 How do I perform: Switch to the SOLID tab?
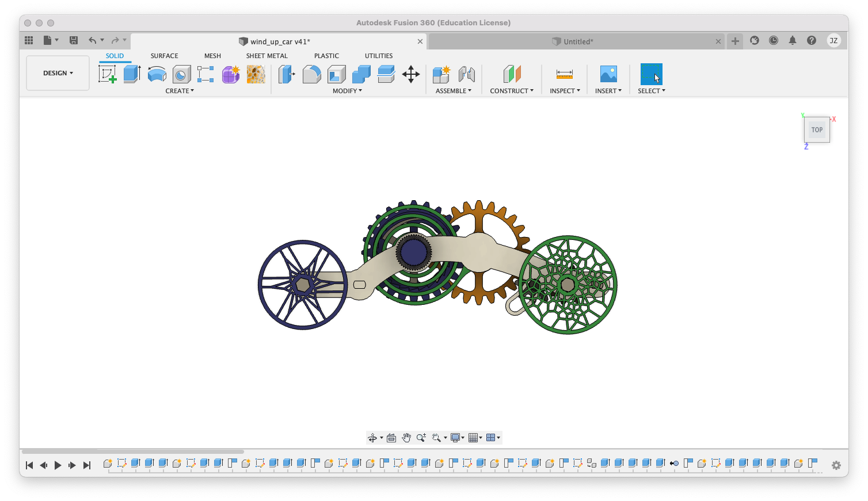[x=115, y=56]
